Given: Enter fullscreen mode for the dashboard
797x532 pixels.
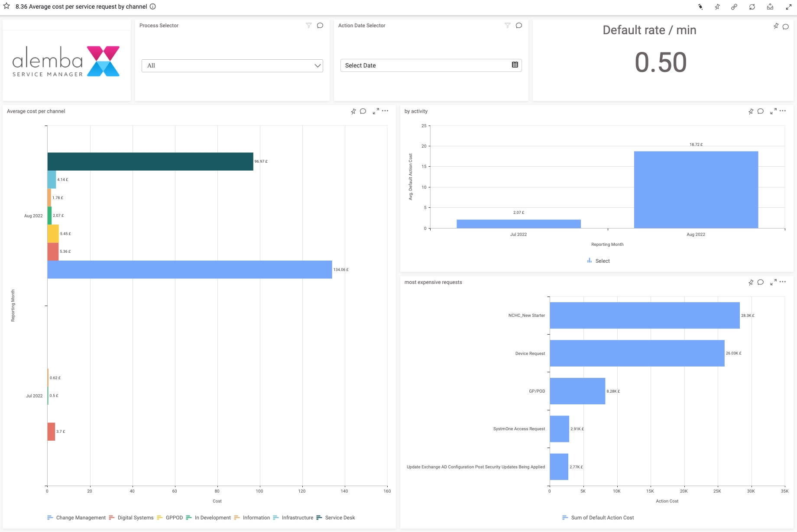Looking at the screenshot, I should (789, 7).
